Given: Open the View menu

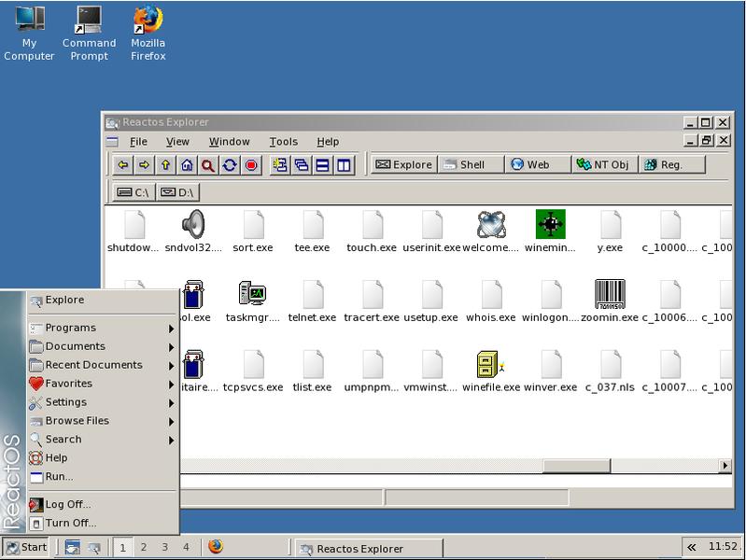Looking at the screenshot, I should click(x=177, y=142).
